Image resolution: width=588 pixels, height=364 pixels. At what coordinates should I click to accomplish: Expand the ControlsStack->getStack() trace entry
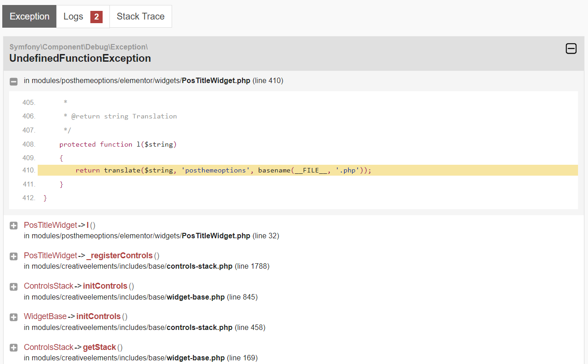[14, 348]
